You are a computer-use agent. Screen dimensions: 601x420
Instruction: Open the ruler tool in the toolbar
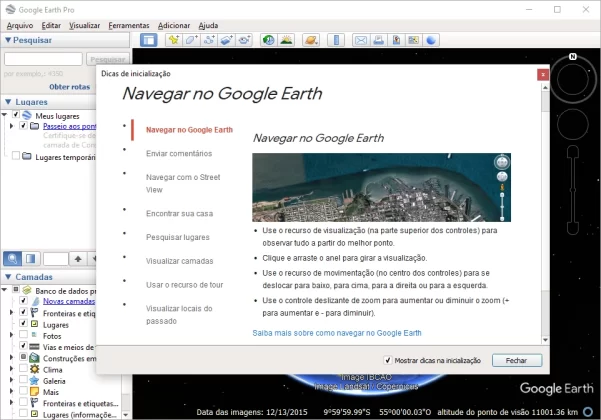click(x=336, y=40)
